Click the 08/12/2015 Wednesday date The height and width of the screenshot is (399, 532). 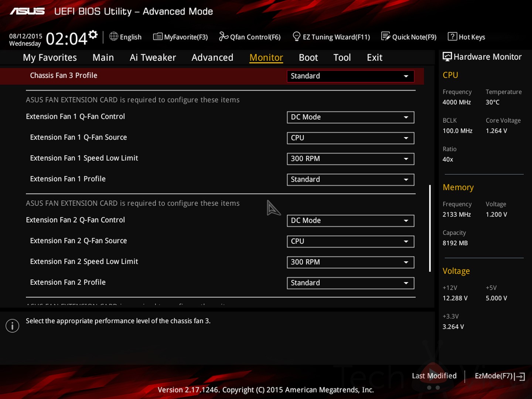point(25,40)
